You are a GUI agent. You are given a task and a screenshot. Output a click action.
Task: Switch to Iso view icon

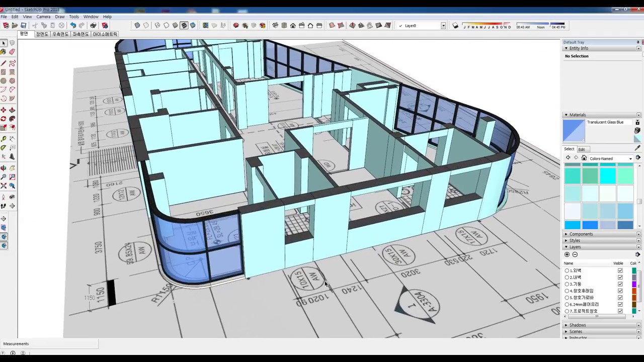coord(275,25)
